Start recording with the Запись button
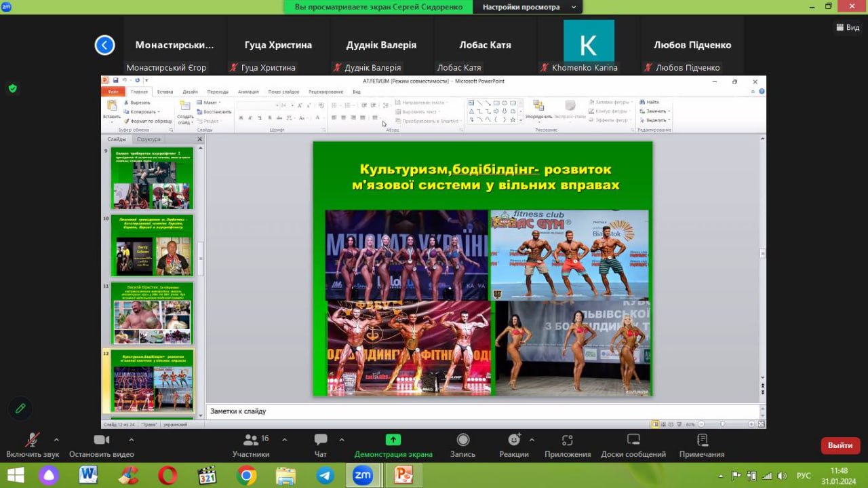 [x=463, y=445]
